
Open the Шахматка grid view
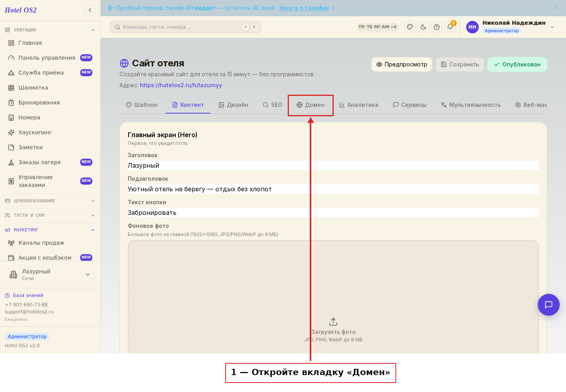(50, 88)
